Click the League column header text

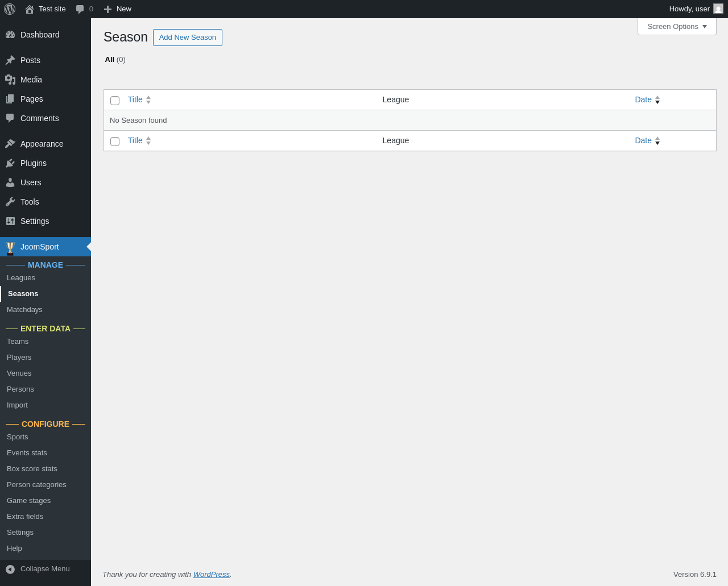(x=396, y=99)
